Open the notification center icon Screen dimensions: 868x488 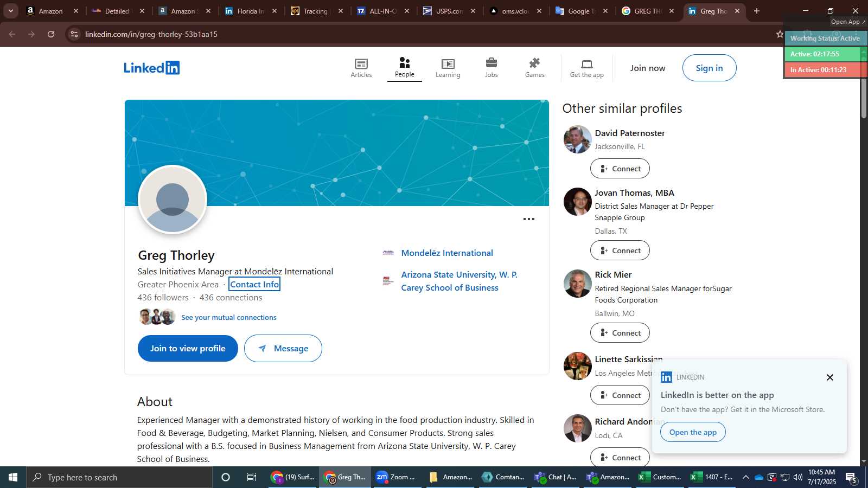851,477
